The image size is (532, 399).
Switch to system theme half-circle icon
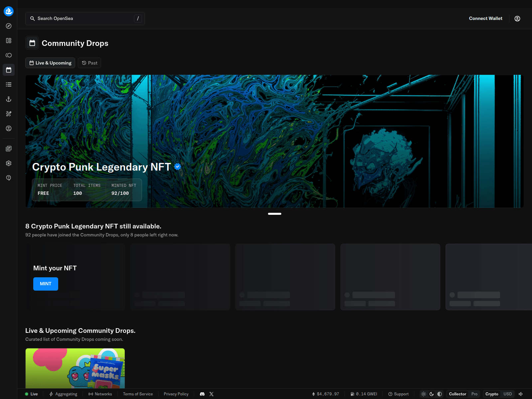pos(440,394)
